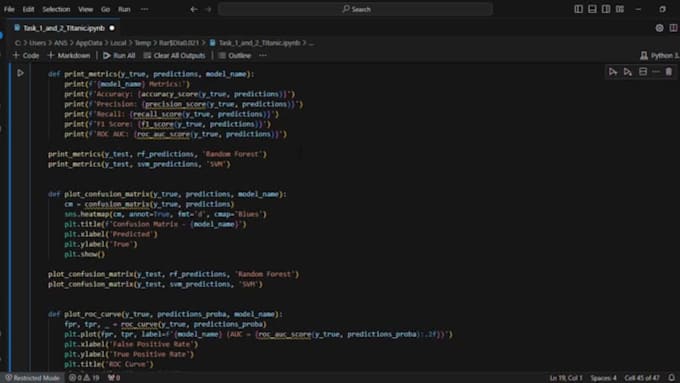Add a new Code cell
Image resolution: width=680 pixels, height=383 pixels.
[26, 56]
